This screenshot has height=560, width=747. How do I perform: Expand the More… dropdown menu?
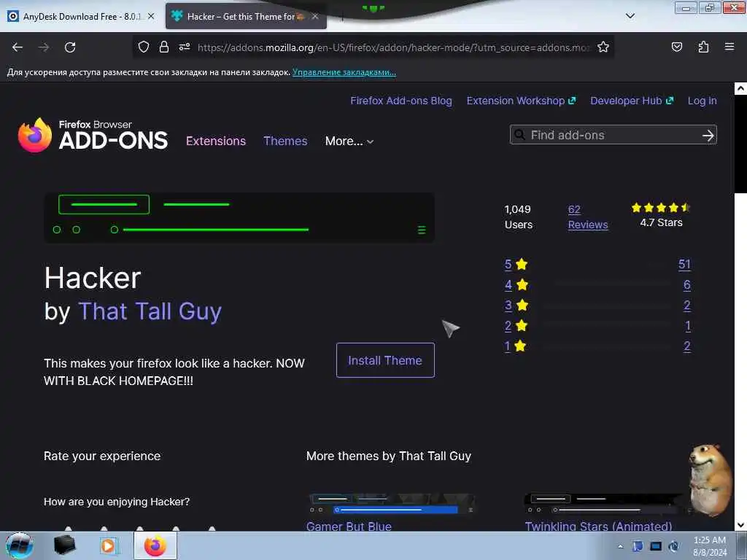click(x=349, y=141)
